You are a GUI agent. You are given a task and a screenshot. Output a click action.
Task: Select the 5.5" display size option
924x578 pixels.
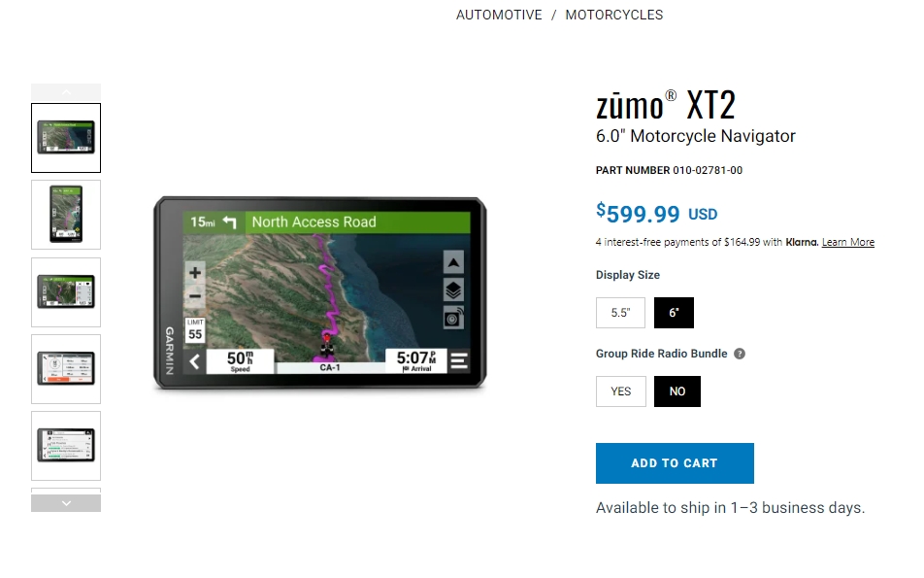click(x=620, y=313)
